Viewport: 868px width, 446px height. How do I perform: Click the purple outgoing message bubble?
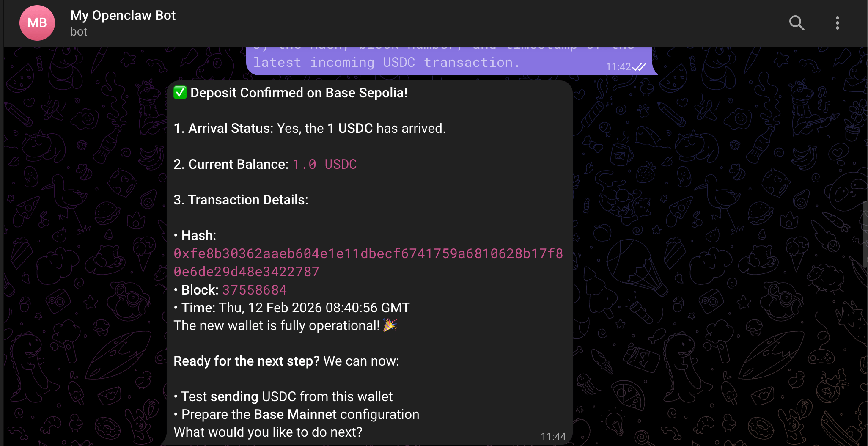click(448, 62)
